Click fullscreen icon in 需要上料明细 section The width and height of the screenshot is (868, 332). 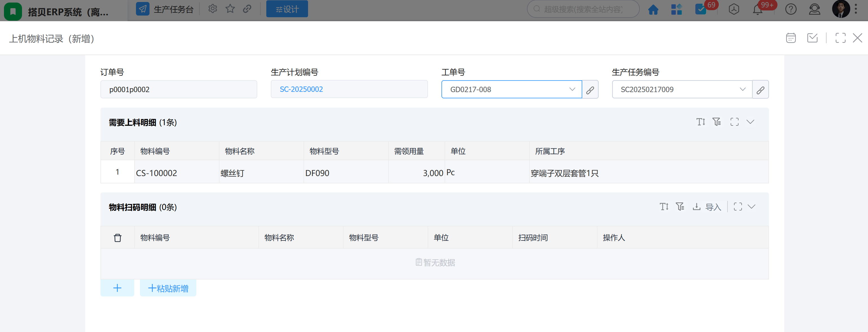(734, 122)
